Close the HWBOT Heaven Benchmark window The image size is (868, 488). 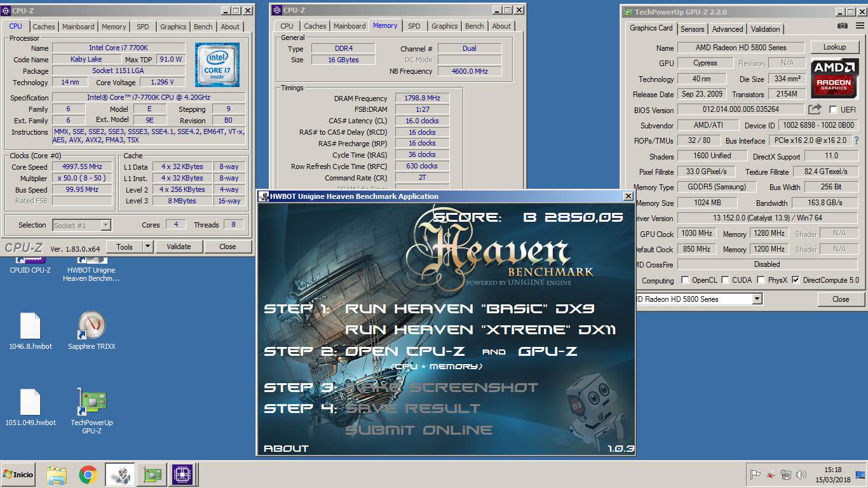pyautogui.click(x=628, y=196)
